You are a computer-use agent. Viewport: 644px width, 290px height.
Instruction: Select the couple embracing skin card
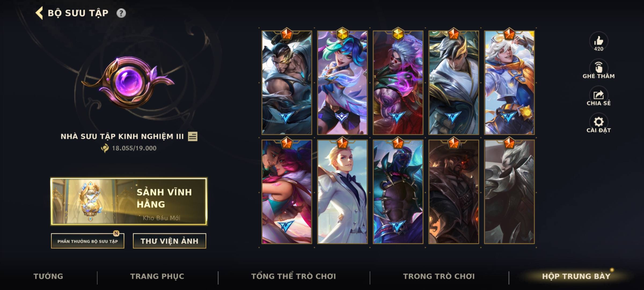[287, 191]
